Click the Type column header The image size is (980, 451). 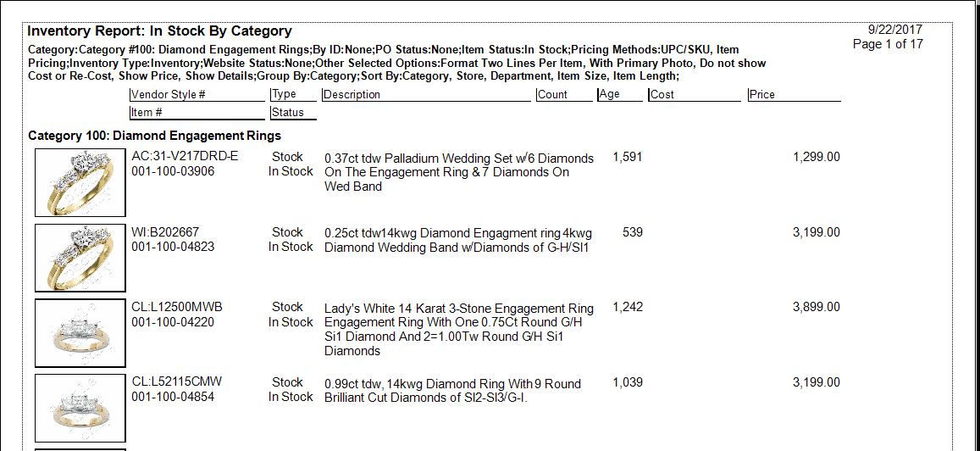[x=285, y=95]
